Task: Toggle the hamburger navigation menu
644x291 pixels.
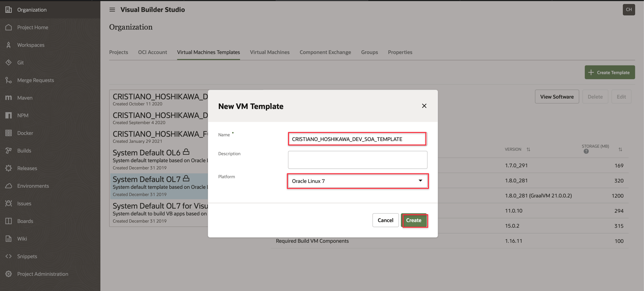Action: pyautogui.click(x=112, y=10)
